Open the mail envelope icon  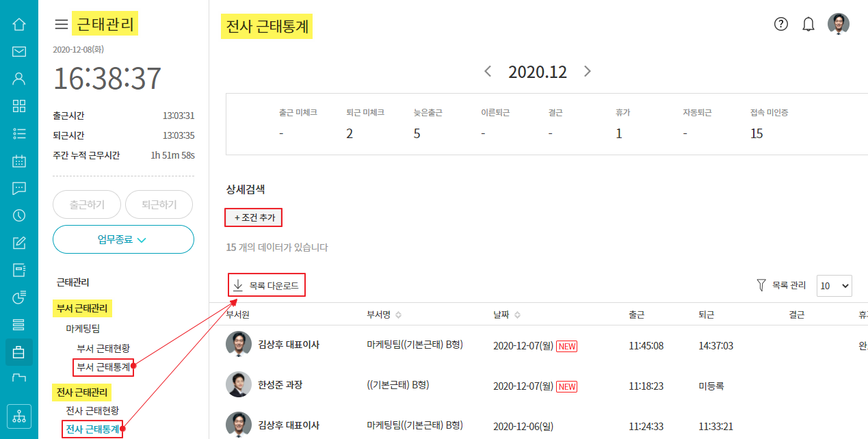point(19,51)
